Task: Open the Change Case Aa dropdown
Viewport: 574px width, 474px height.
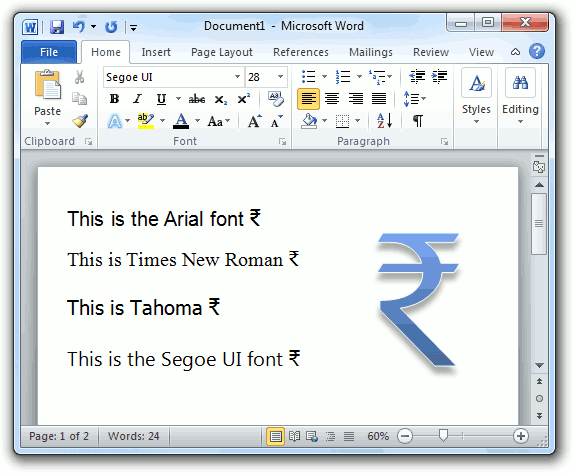Action: 219,121
